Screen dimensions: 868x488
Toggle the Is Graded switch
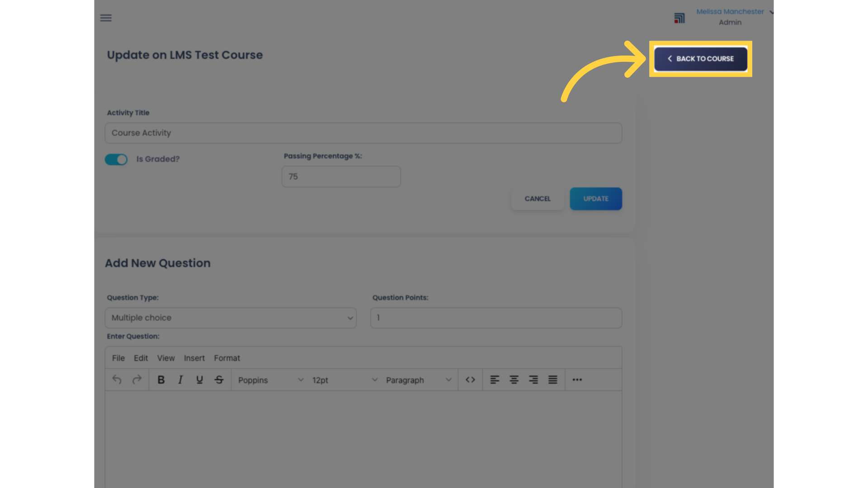click(x=116, y=159)
